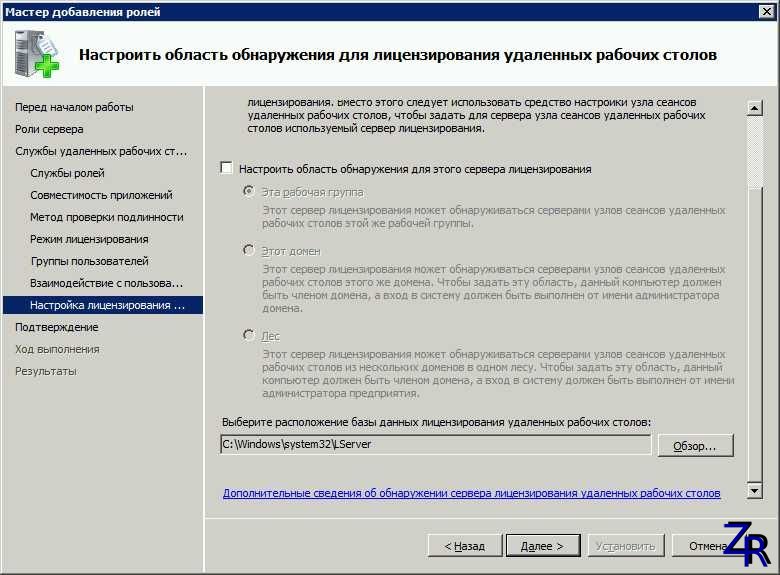Click the 'Далее >' button

pos(542,546)
